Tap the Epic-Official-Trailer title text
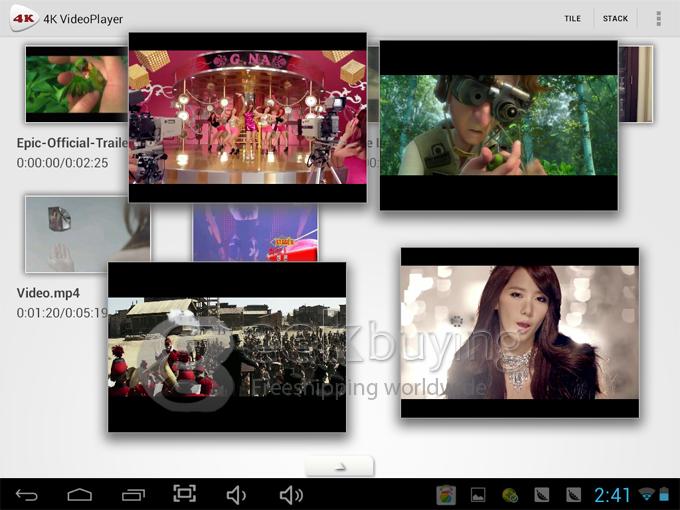 (72, 143)
